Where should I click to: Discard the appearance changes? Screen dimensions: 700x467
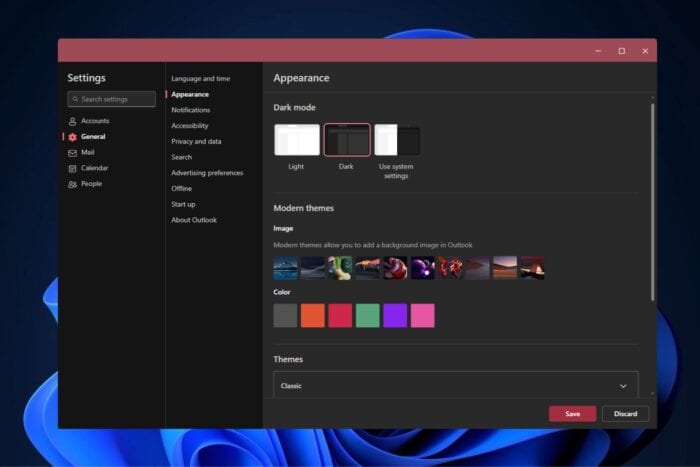pos(625,414)
